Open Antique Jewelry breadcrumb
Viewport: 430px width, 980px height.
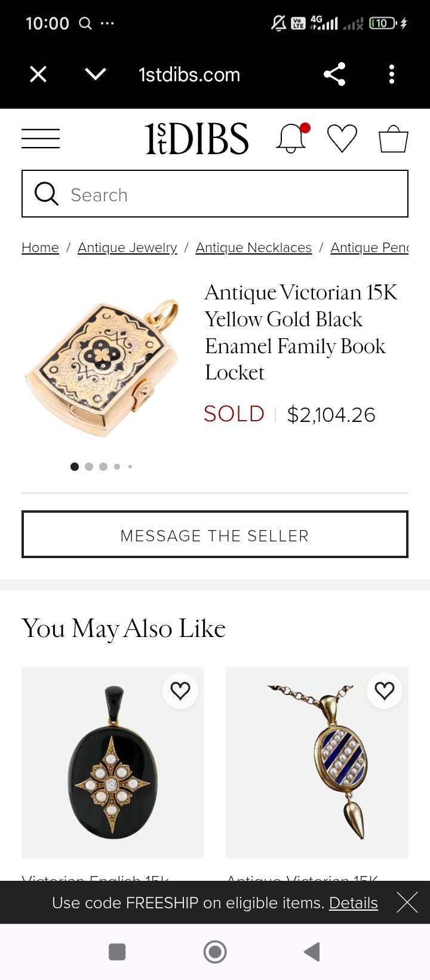click(x=127, y=247)
